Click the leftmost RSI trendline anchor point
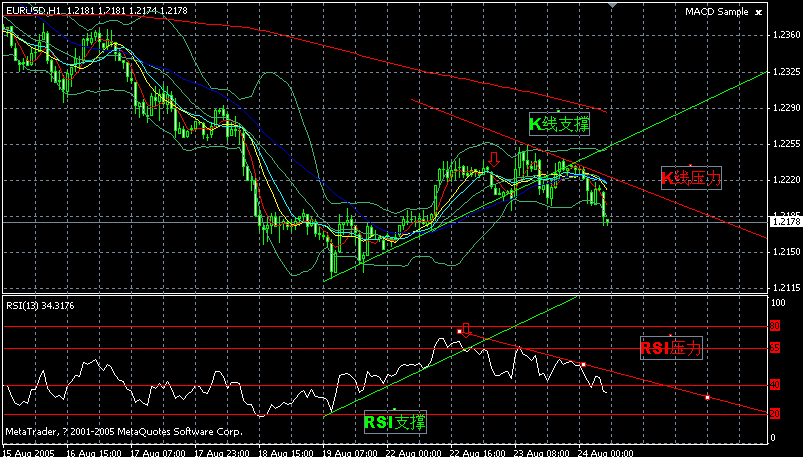The image size is (803, 457). coord(459,331)
